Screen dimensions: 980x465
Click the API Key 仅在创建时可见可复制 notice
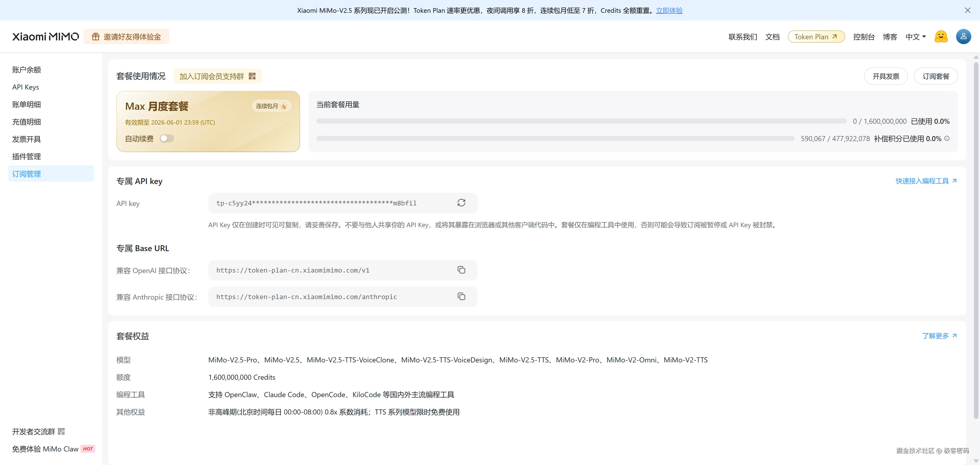tap(493, 225)
